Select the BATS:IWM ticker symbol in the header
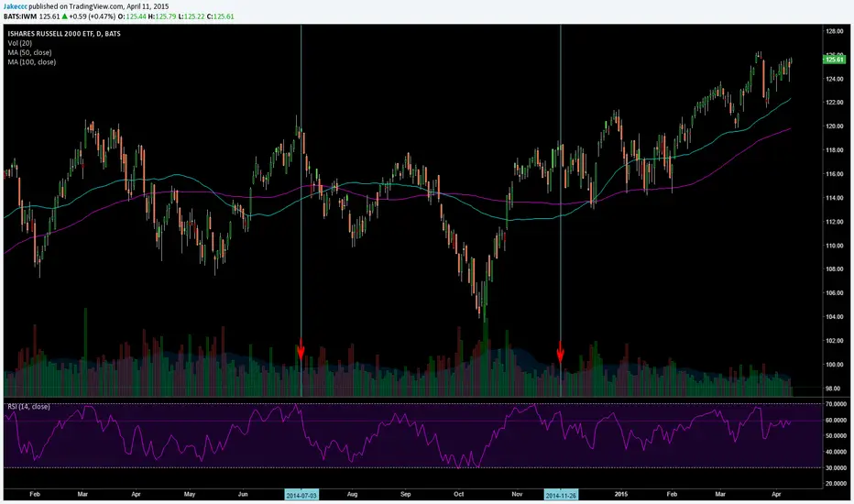The width and height of the screenshot is (854, 504). 21,16
